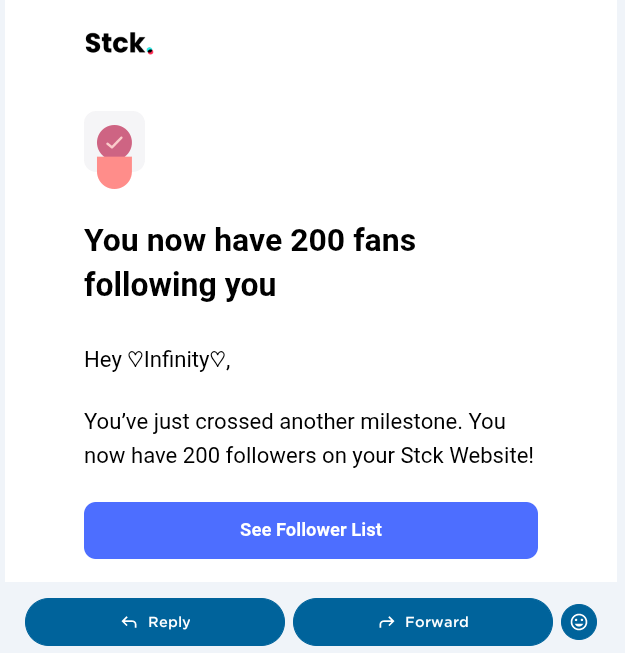
Task: Click the pink shape below the checkmark
Action: pos(114,174)
